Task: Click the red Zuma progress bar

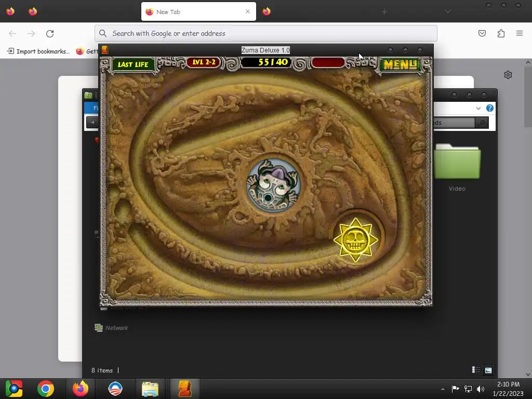Action: pos(328,62)
